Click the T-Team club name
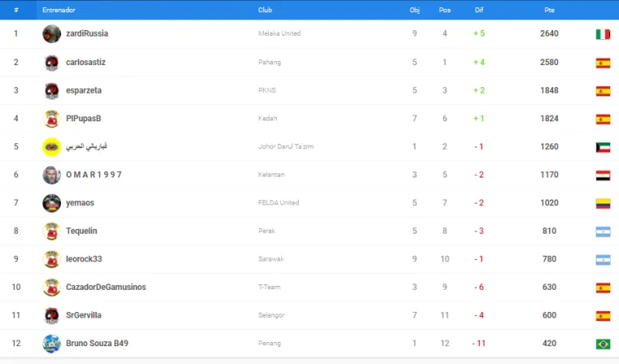The height and width of the screenshot is (364, 619). (x=270, y=287)
